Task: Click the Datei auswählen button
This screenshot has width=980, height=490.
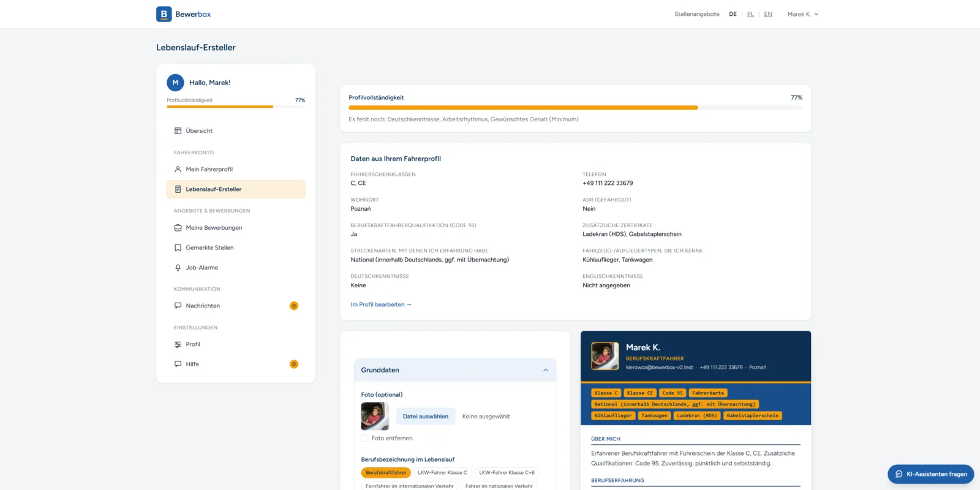Action: click(426, 417)
